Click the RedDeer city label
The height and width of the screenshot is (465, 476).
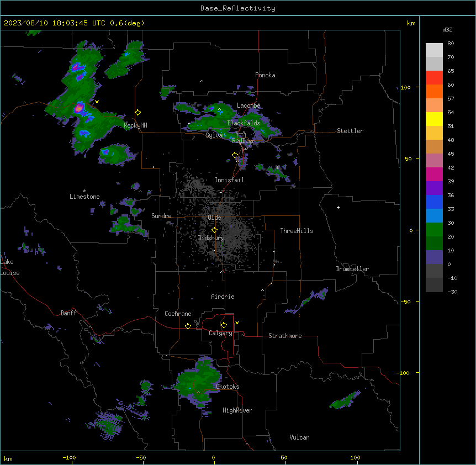(x=243, y=141)
